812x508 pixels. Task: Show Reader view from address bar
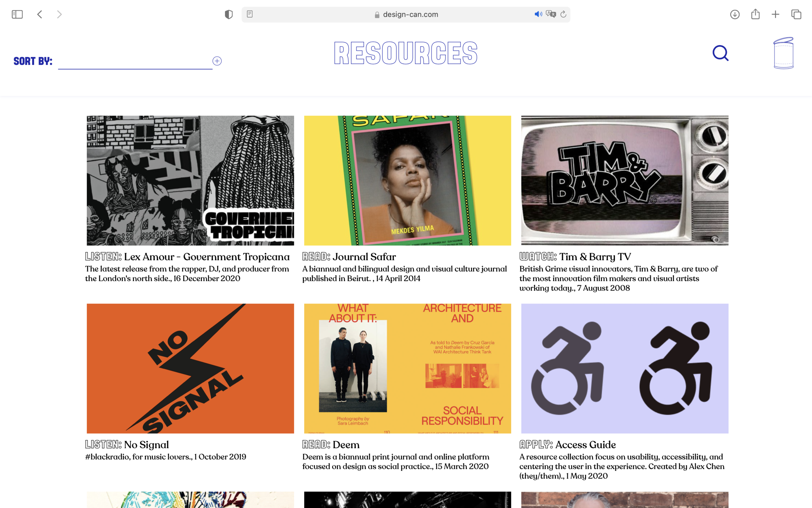250,14
